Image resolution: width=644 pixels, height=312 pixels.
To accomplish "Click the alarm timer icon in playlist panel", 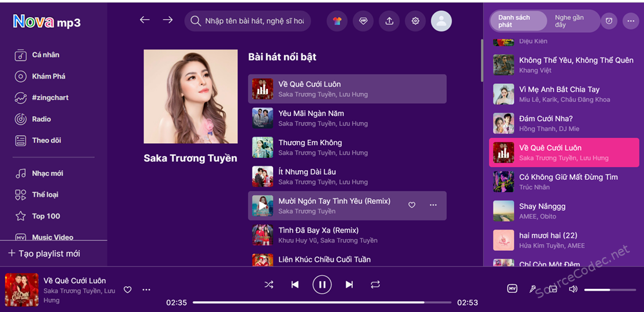I will tap(609, 21).
